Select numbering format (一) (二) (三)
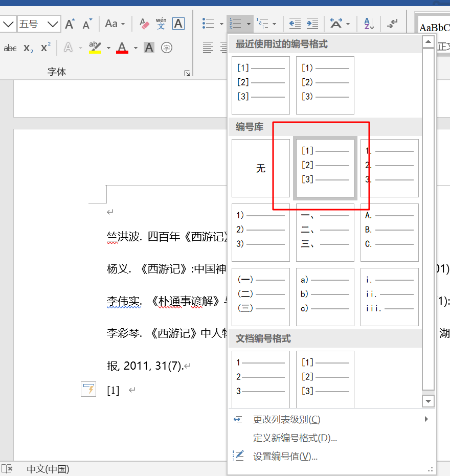Image resolution: width=450 pixels, height=476 pixels. point(261,297)
